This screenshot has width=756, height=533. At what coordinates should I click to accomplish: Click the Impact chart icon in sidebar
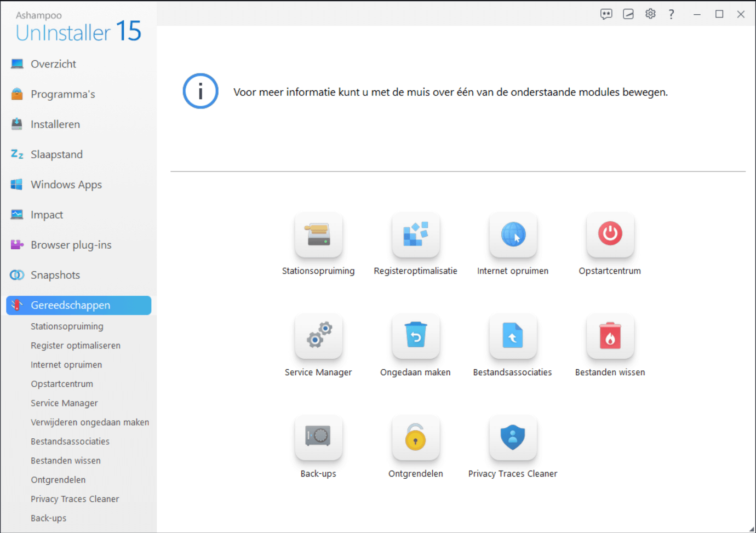(17, 214)
